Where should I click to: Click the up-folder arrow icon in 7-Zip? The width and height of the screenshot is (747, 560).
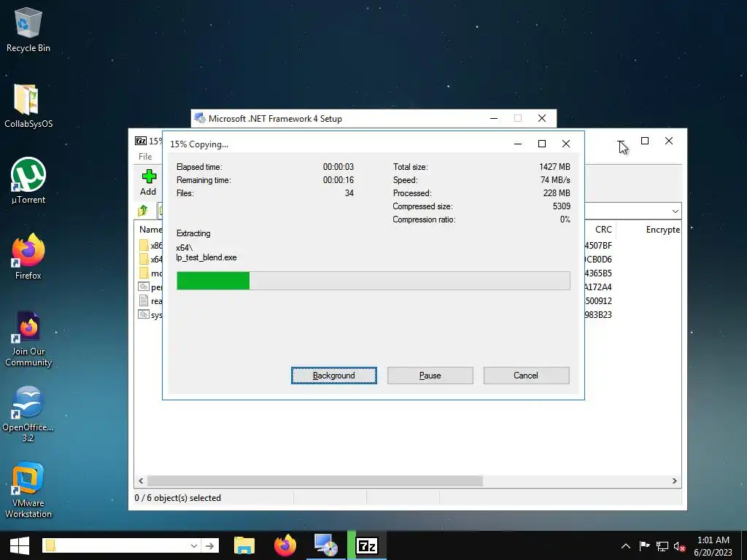[142, 211]
